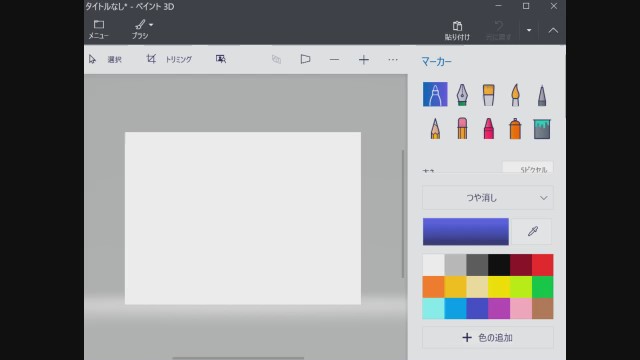This screenshot has height=360, width=640.
Task: Pick the bright red color swatch
Action: point(542,264)
